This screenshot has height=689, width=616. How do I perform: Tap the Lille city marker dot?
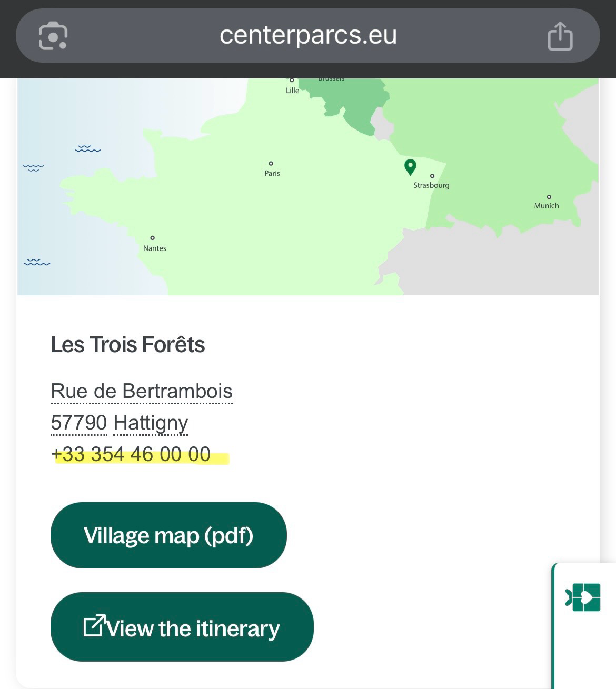[x=292, y=81]
